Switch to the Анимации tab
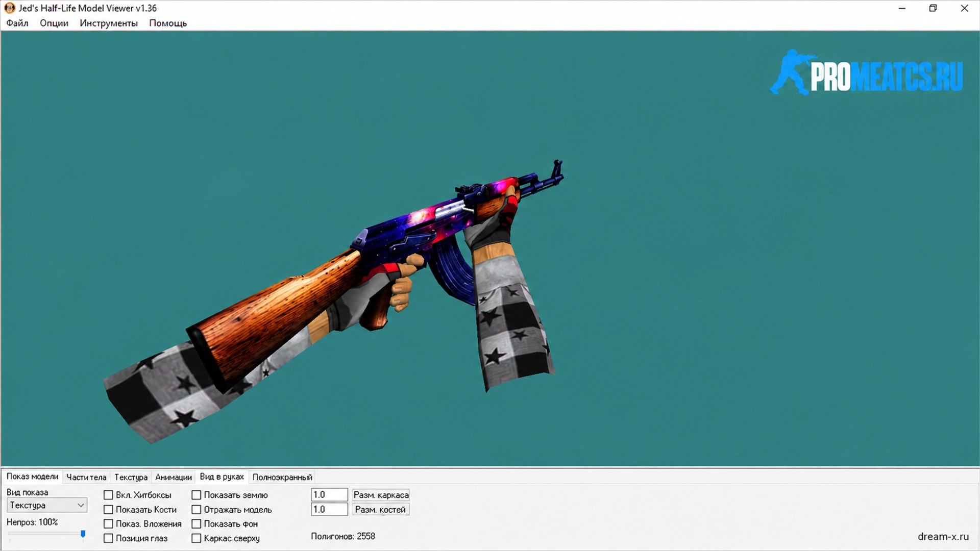 (x=174, y=477)
